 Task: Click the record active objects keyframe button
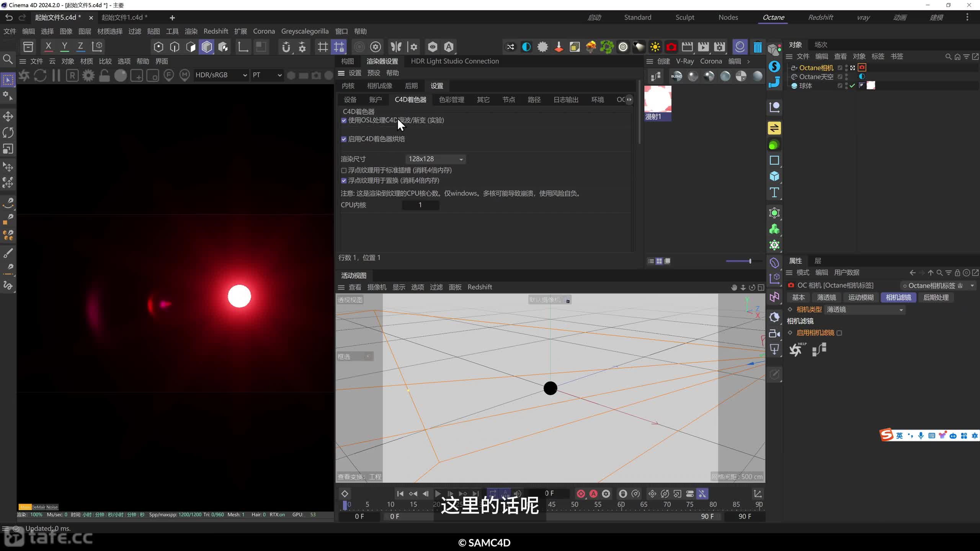click(581, 494)
